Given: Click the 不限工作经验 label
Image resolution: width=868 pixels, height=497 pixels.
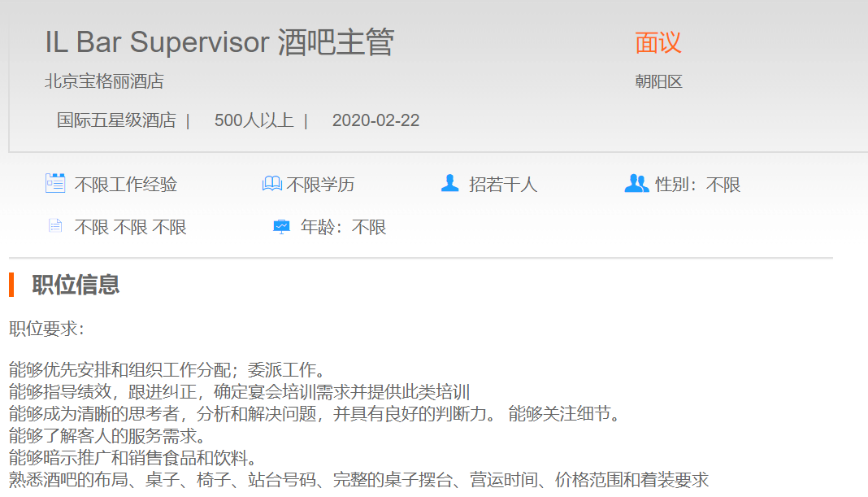Looking at the screenshot, I should [x=126, y=185].
